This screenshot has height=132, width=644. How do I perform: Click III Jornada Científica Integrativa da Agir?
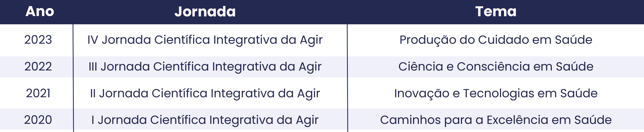(x=205, y=67)
